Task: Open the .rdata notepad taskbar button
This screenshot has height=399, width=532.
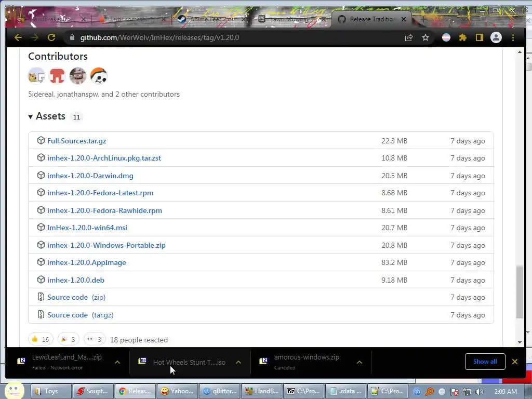Action: click(345, 391)
